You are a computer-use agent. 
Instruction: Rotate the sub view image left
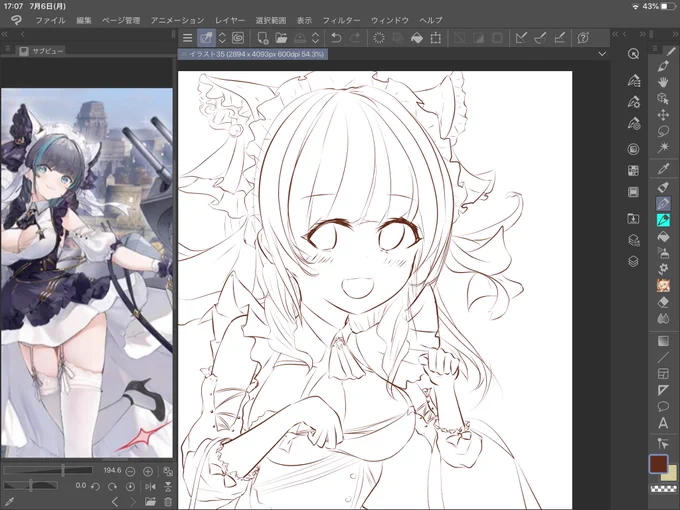[x=95, y=487]
